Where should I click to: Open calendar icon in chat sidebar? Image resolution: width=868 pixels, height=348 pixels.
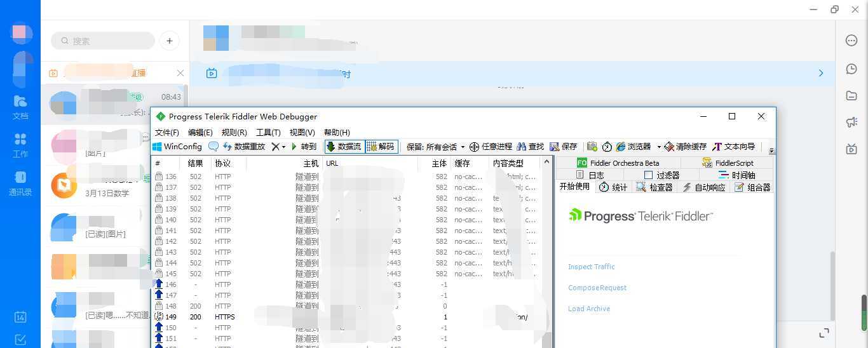20,317
